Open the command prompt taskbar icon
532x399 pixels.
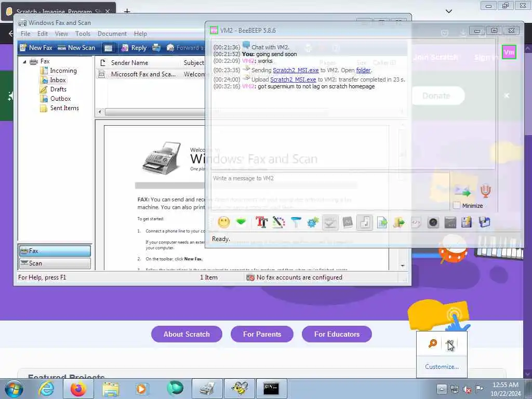click(271, 389)
